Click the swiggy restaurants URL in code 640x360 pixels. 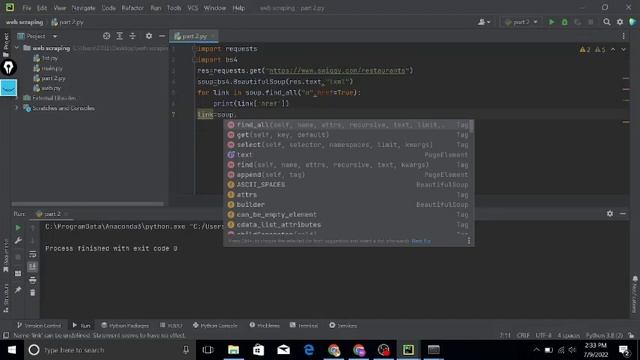click(x=337, y=71)
